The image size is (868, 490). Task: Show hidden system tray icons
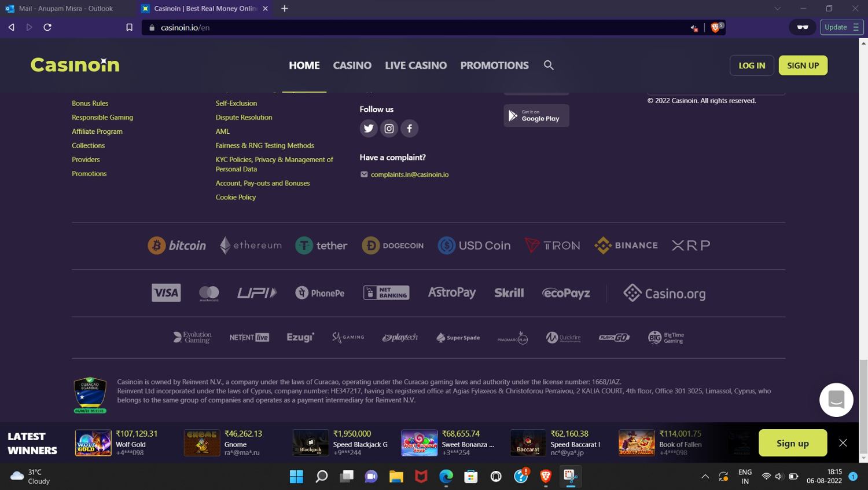pyautogui.click(x=705, y=477)
